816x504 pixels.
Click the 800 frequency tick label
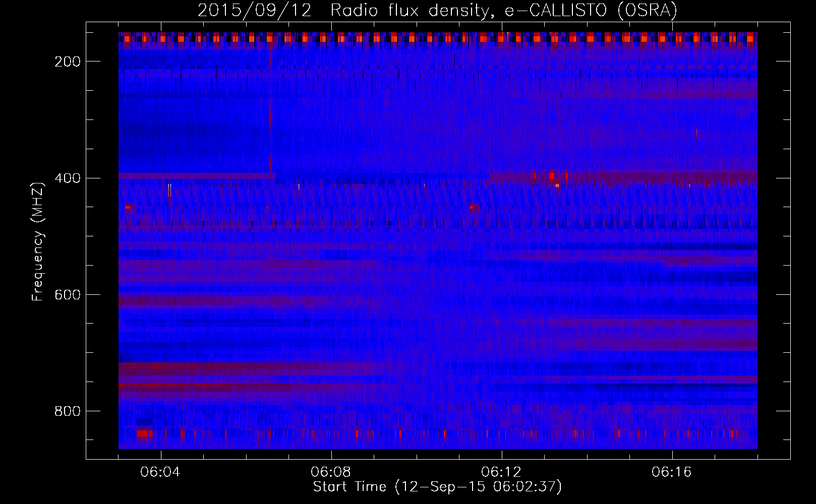pyautogui.click(x=68, y=411)
